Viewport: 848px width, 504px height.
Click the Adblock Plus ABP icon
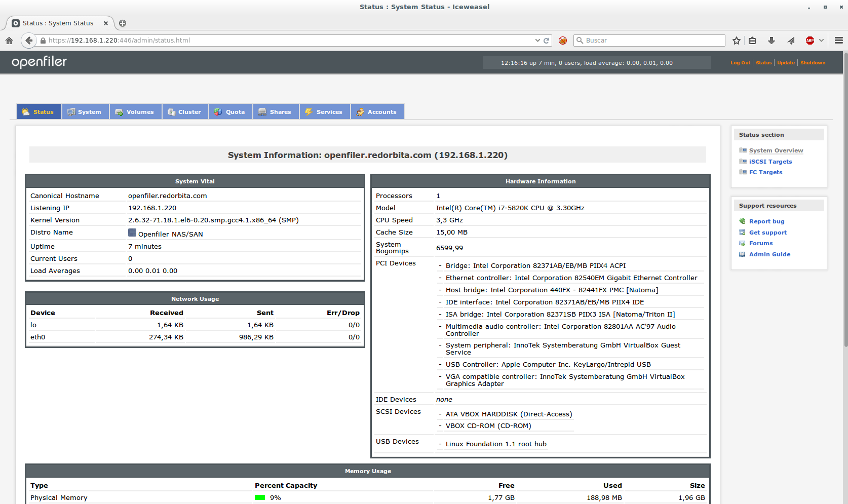810,41
